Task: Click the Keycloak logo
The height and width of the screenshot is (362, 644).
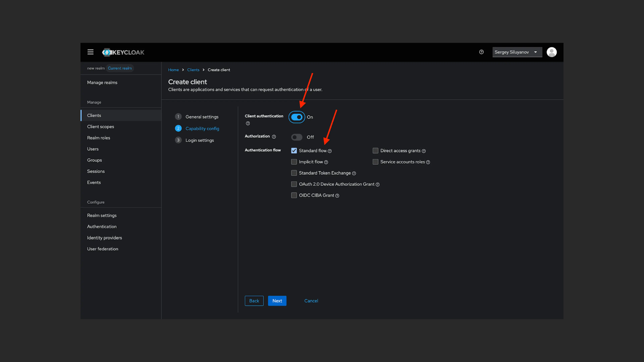Action: [123, 52]
